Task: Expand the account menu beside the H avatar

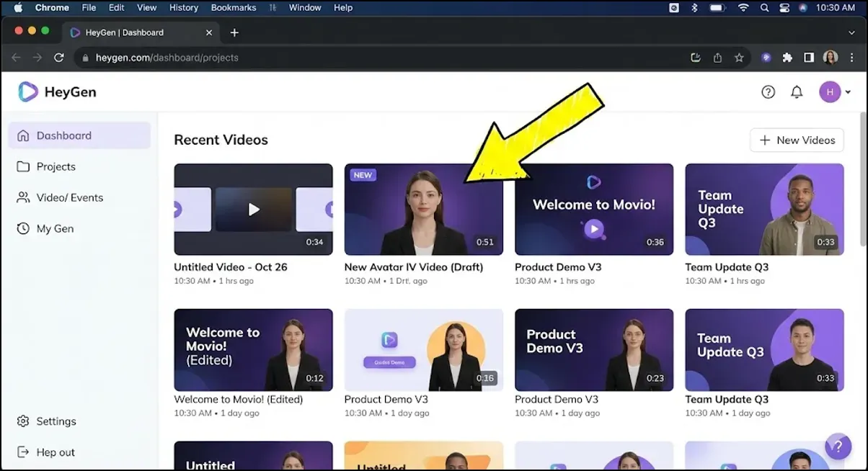Action: (848, 91)
